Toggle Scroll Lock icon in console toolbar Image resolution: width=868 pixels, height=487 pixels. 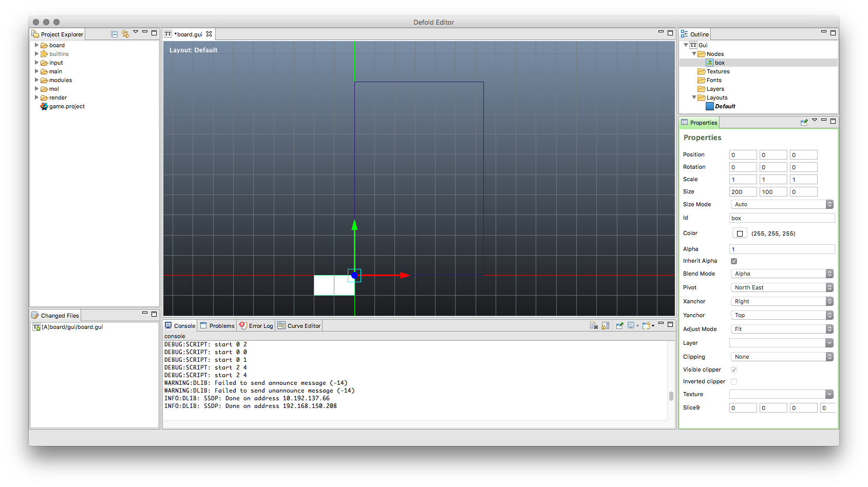coord(606,325)
